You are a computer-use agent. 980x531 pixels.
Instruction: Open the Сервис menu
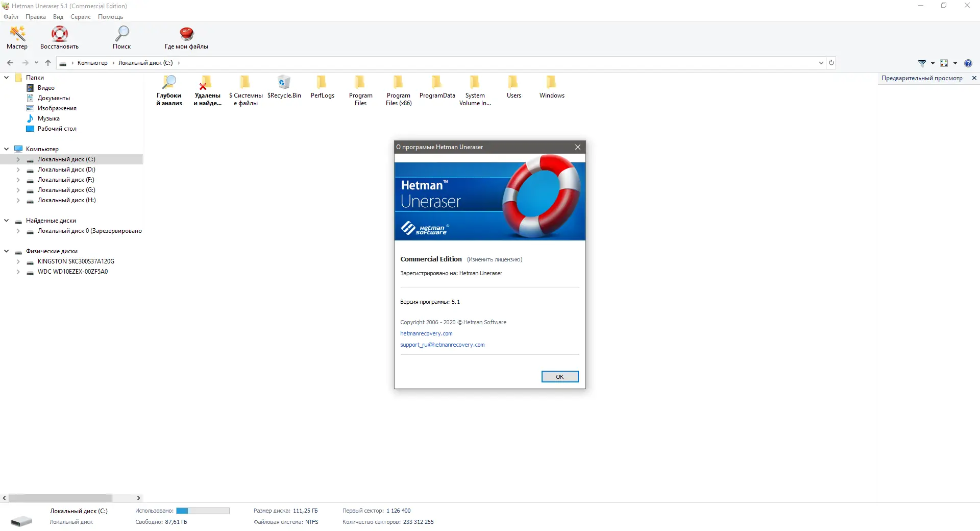click(x=80, y=17)
